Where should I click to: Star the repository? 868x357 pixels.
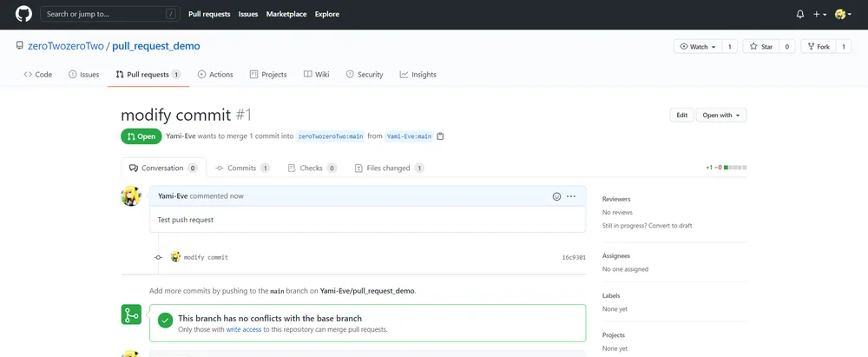point(761,47)
